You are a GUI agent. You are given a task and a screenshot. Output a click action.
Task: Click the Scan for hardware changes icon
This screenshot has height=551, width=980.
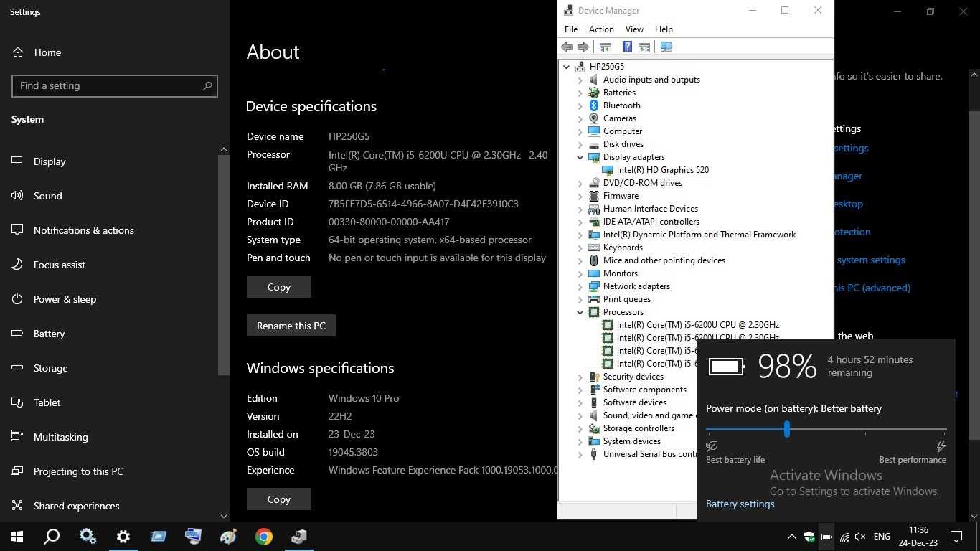tap(666, 47)
